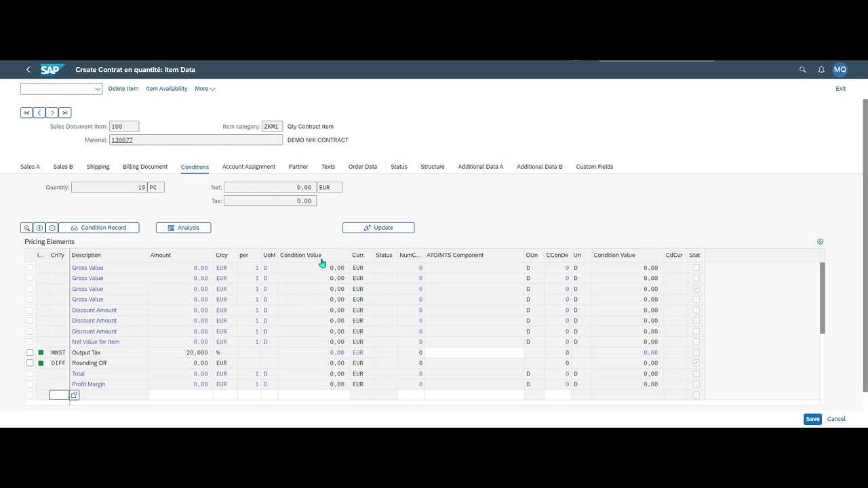The image size is (868, 488).
Task: Click into the Material field 130677
Action: 196,140
